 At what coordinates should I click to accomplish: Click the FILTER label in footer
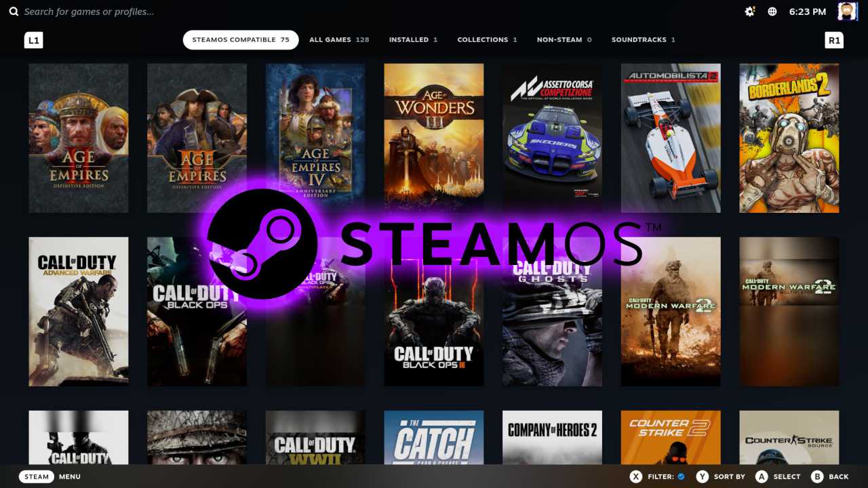pyautogui.click(x=660, y=476)
